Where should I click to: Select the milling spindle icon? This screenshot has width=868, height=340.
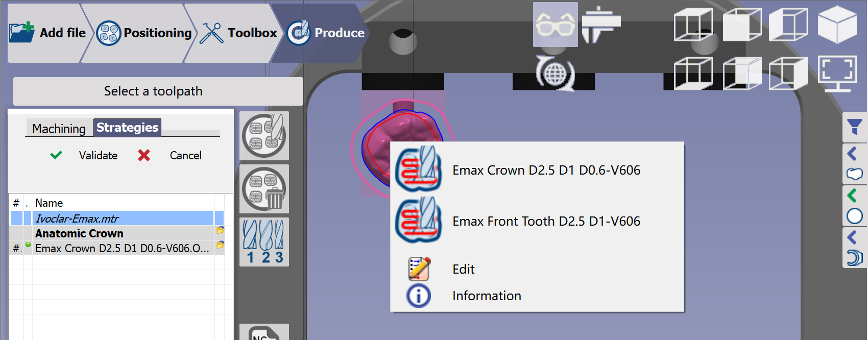(x=601, y=25)
